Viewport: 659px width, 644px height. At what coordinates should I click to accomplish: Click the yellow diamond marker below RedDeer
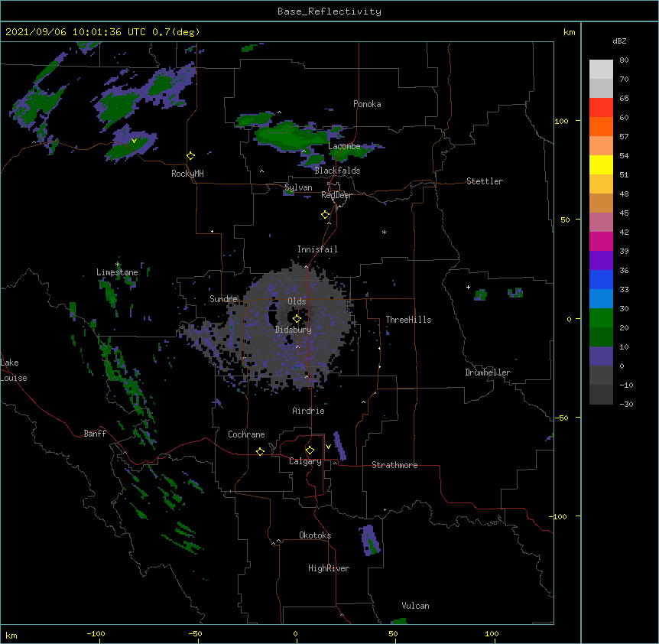click(325, 215)
